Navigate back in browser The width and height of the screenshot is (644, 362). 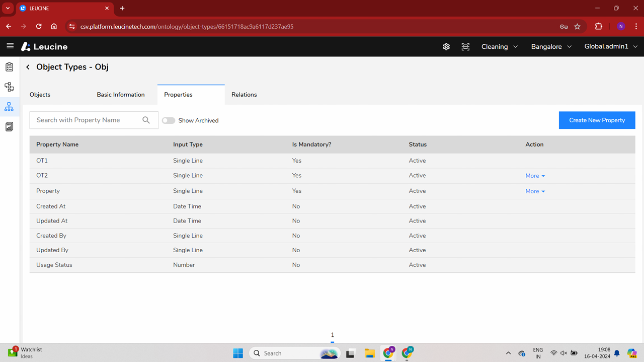(x=9, y=26)
